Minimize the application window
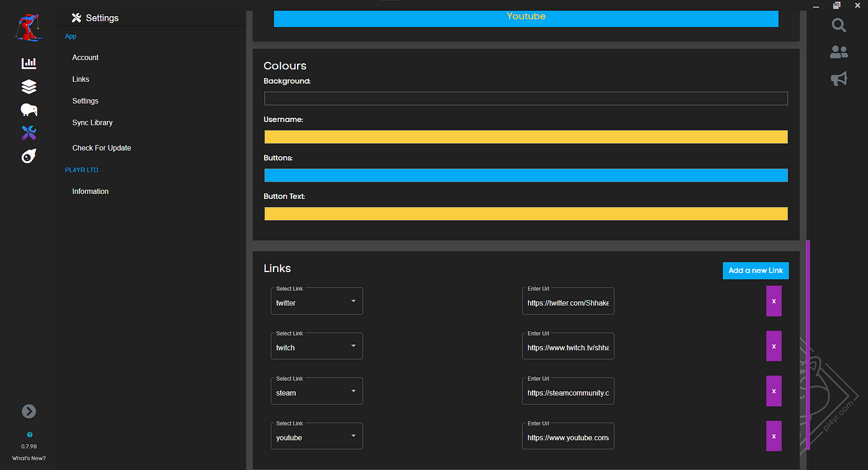This screenshot has width=868, height=470. pyautogui.click(x=816, y=6)
